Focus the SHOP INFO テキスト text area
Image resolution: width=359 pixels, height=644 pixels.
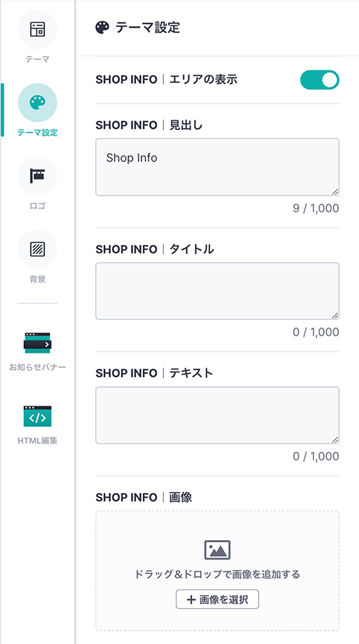click(x=218, y=415)
